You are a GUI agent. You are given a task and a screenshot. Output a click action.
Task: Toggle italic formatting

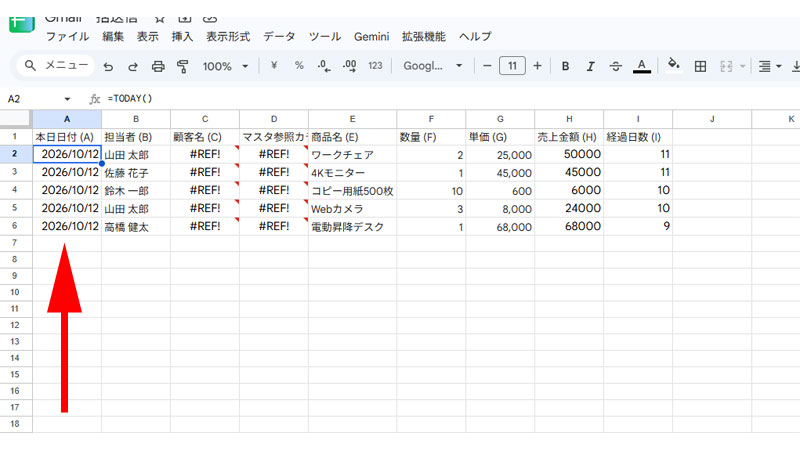[590, 66]
